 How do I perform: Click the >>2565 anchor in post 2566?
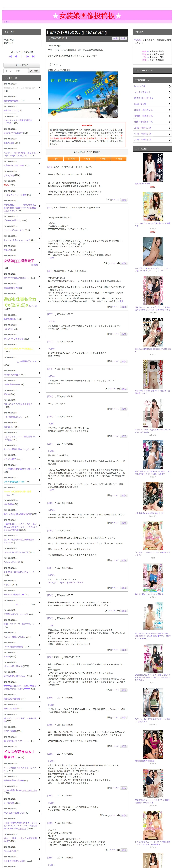click(x=51, y=510)
